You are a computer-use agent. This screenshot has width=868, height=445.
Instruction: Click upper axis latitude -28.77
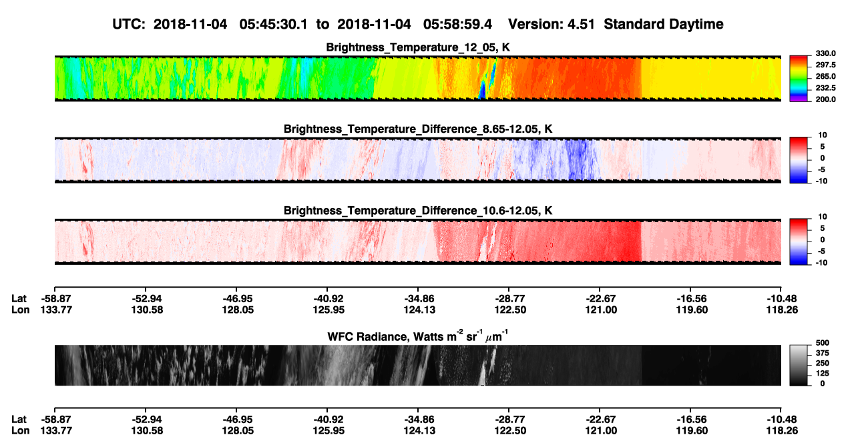509,298
